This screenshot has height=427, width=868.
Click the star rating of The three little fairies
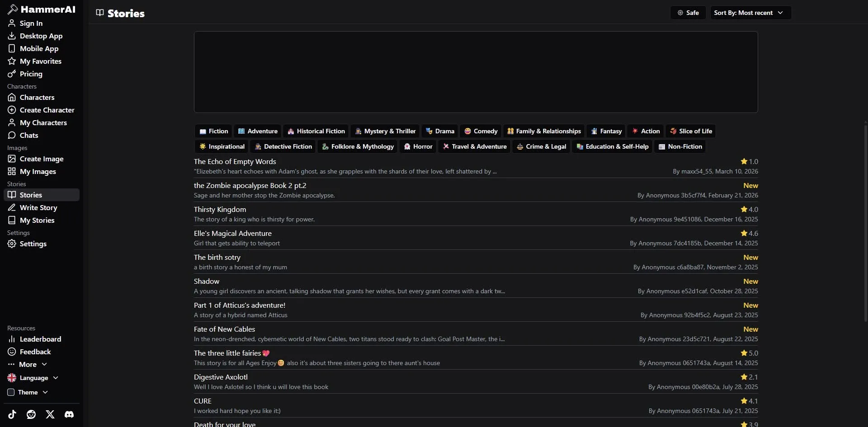click(x=749, y=353)
